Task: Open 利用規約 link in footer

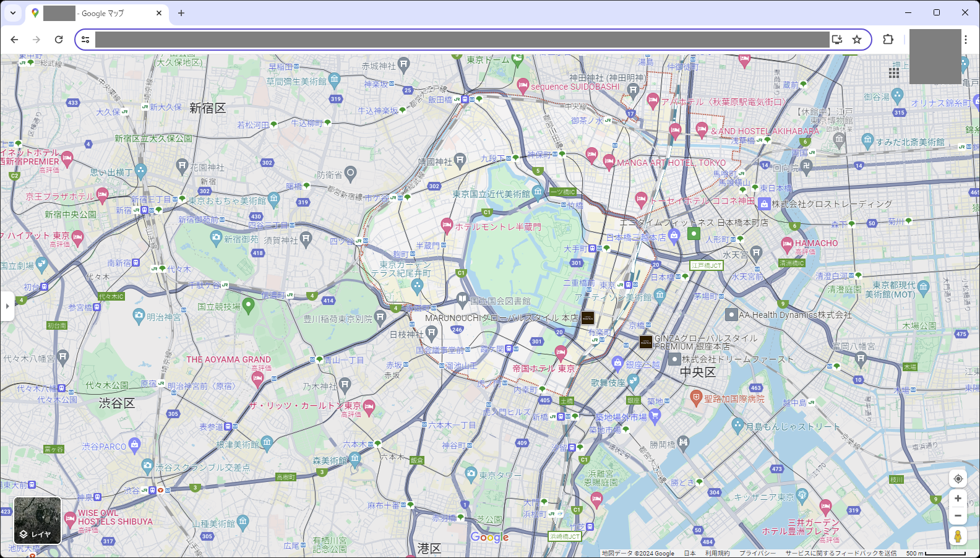Action: tap(718, 554)
